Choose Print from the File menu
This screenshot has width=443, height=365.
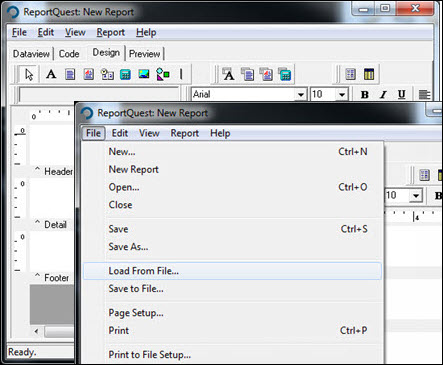coord(232,330)
